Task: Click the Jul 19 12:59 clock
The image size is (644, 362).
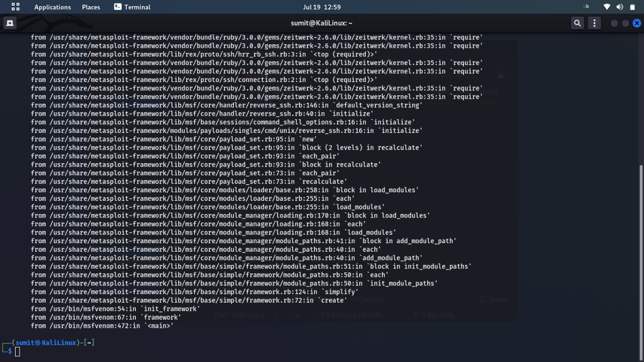Action: (321, 7)
